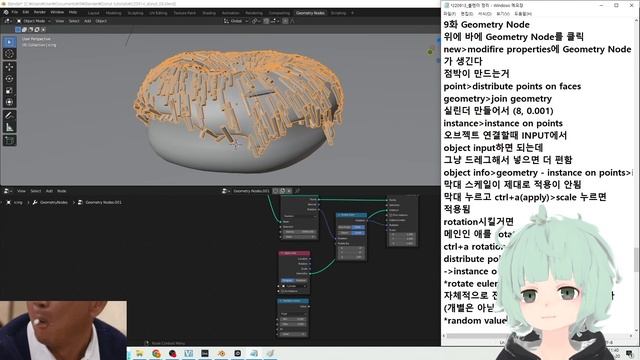The image size is (640, 360).
Task: Open the proportional editing falloff menu
Action: click(292, 21)
